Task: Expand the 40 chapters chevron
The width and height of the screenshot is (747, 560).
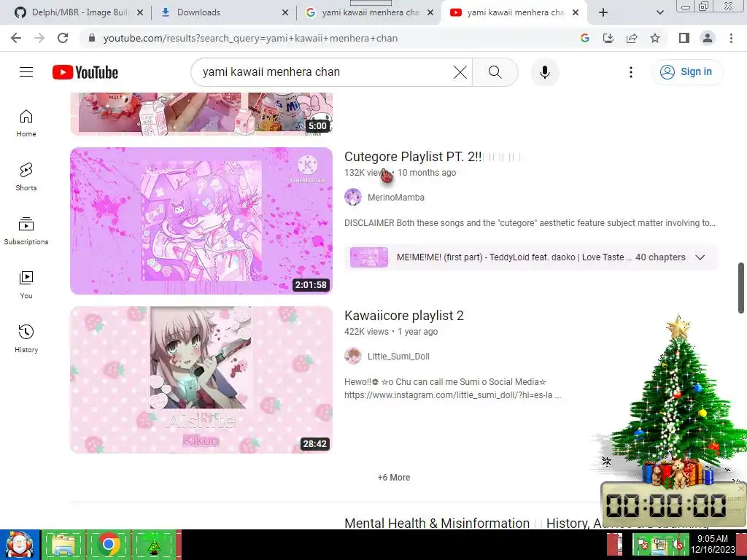Action: 700,257
